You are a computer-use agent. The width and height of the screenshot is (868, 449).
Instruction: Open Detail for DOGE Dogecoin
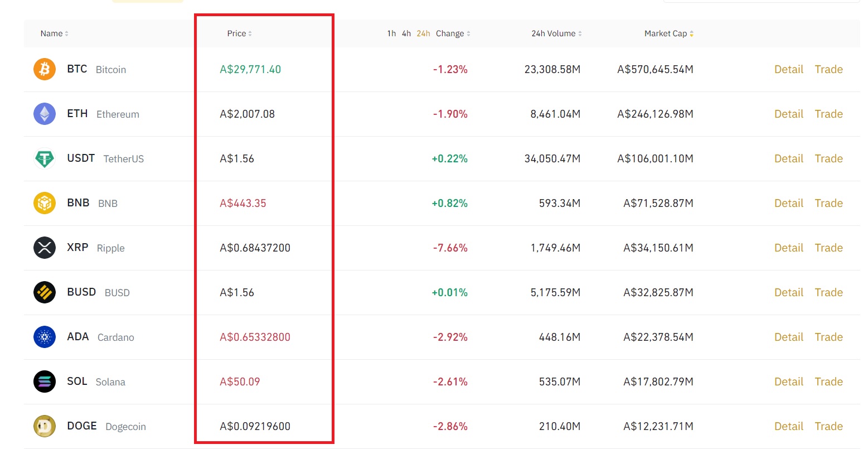[789, 426]
